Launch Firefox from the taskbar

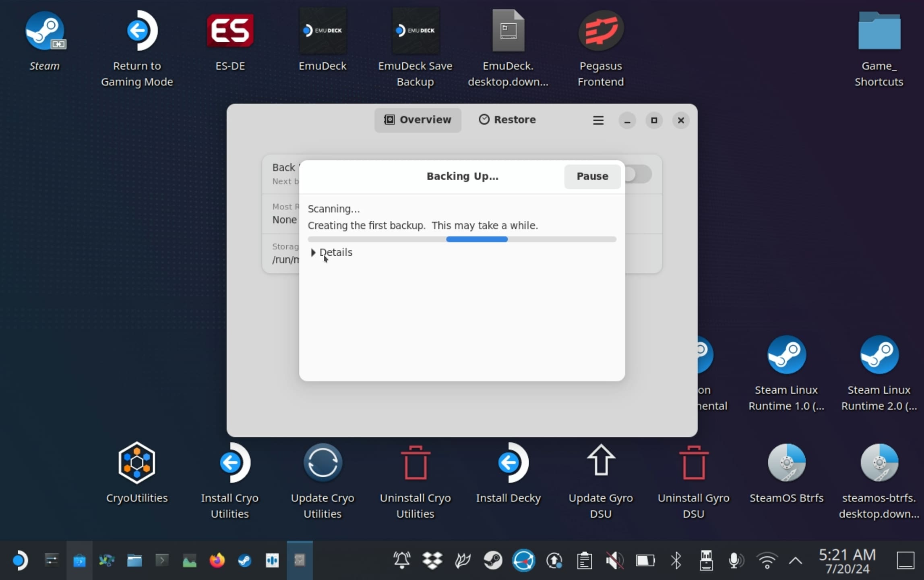217,560
